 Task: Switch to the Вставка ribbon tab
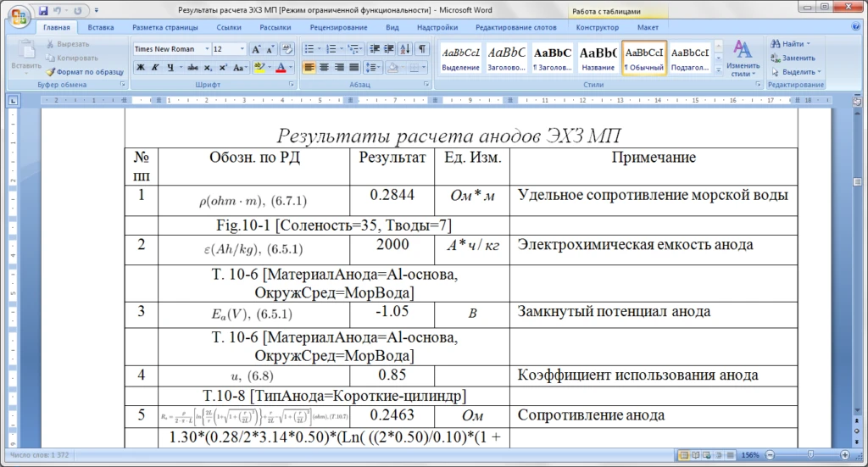coord(100,27)
